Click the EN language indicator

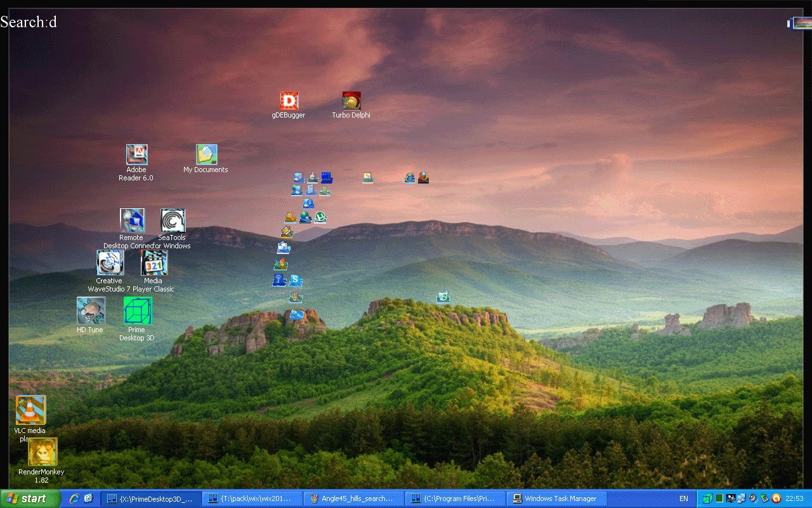[683, 498]
